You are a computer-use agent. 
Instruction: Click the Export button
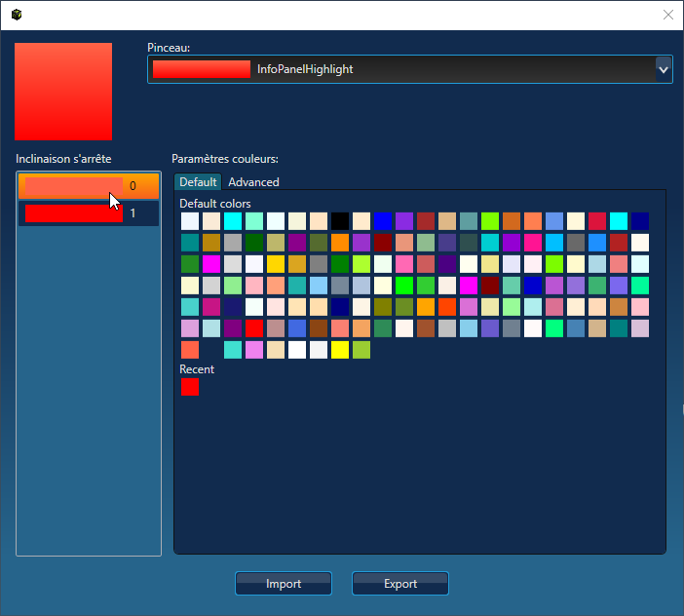pos(400,583)
